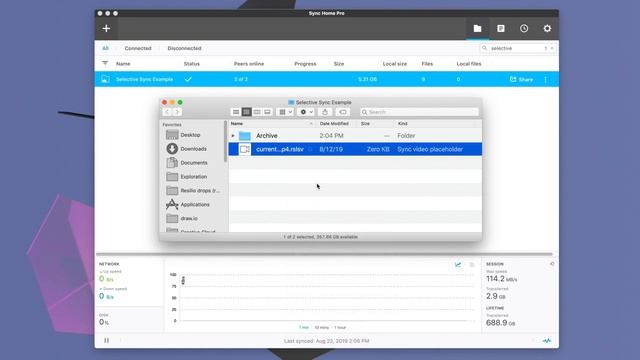Click the filter icon beside the Name column

click(x=105, y=64)
